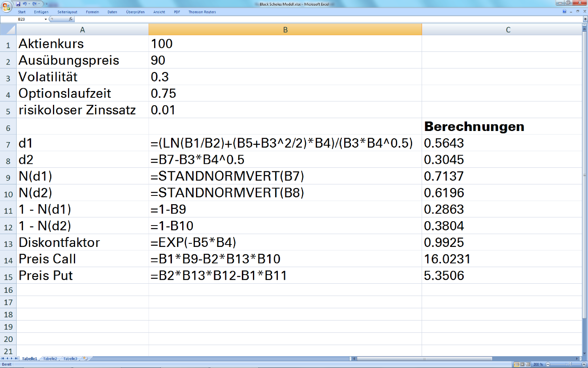Select cell containing value 100
The height and width of the screenshot is (368, 588).
(285, 44)
